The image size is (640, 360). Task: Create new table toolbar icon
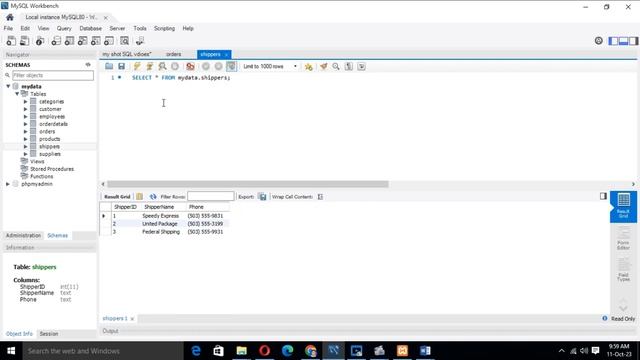(69, 41)
